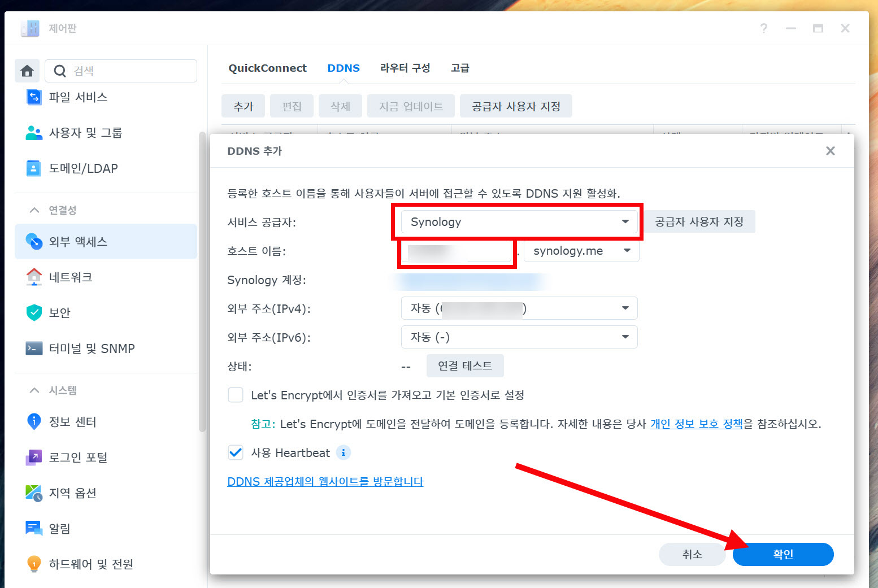Confirm with the 확인 button

pos(783,554)
